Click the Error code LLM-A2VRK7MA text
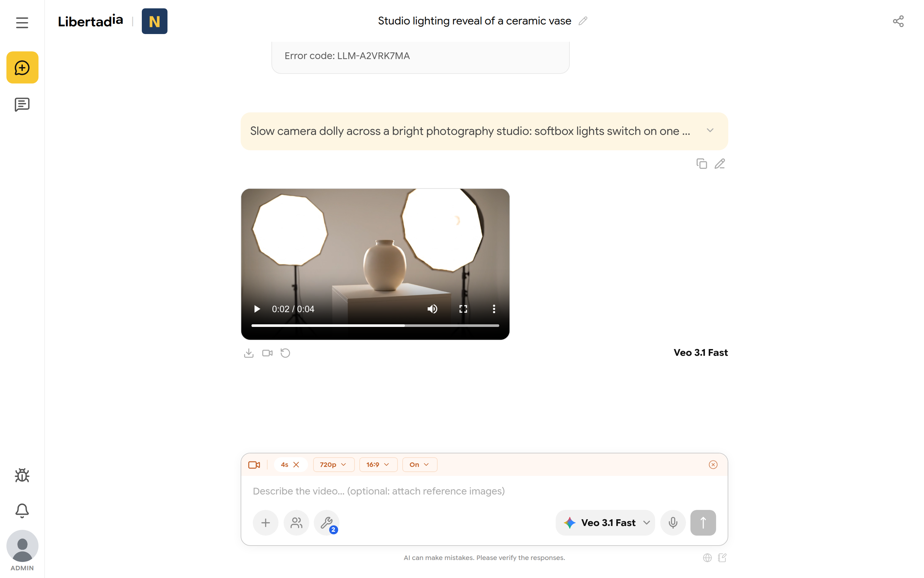924x578 pixels. 347,56
